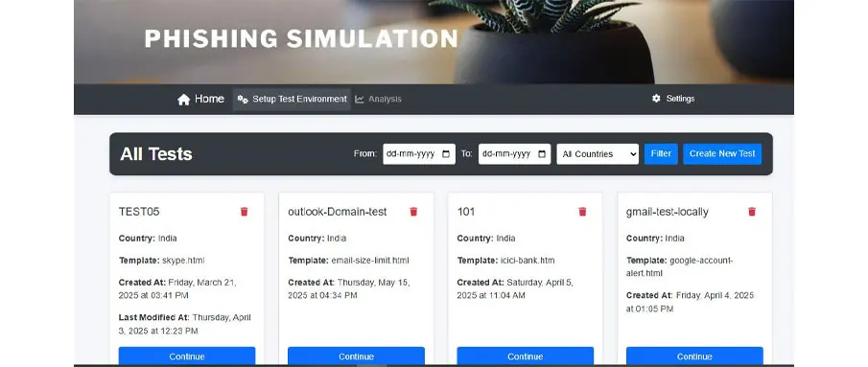Image resolution: width=868 pixels, height=367 pixels.
Task: Click the Filter button
Action: click(x=661, y=154)
